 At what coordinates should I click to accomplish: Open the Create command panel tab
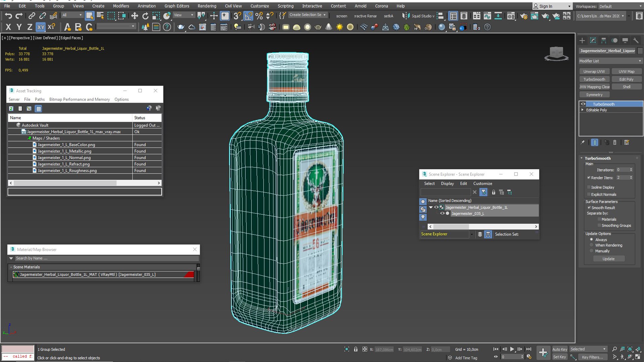click(x=582, y=41)
